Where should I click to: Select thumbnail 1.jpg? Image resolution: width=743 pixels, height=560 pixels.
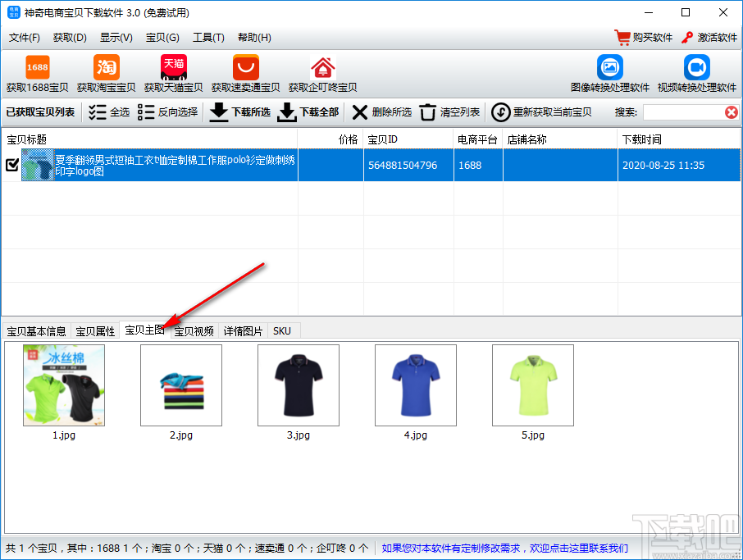(x=64, y=385)
